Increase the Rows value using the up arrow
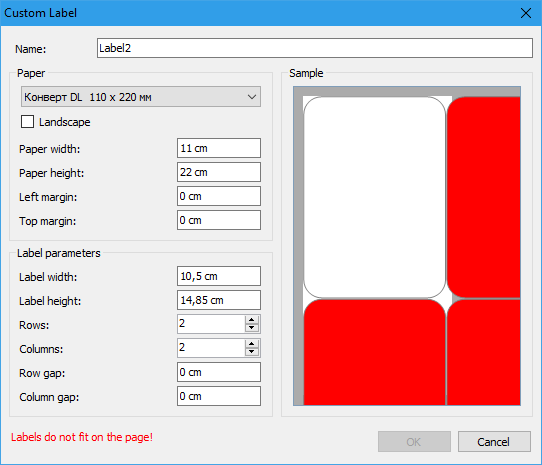Screen dimensions: 542x465 [x=252, y=320]
